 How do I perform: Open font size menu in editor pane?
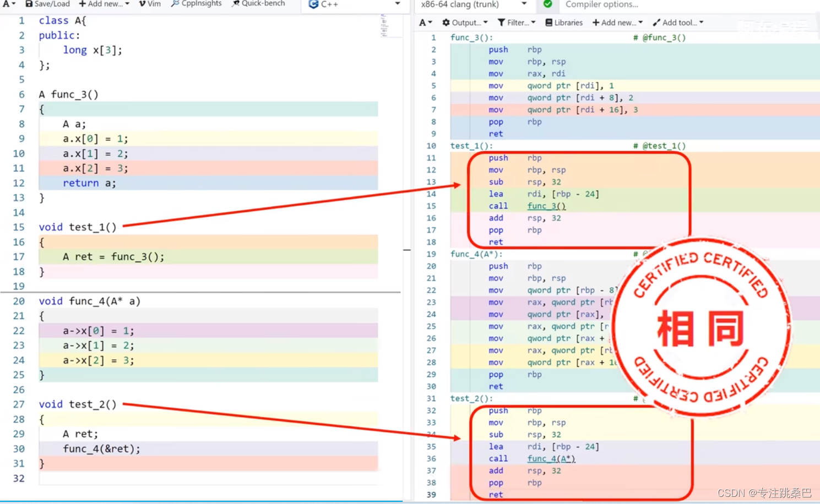pos(9,4)
